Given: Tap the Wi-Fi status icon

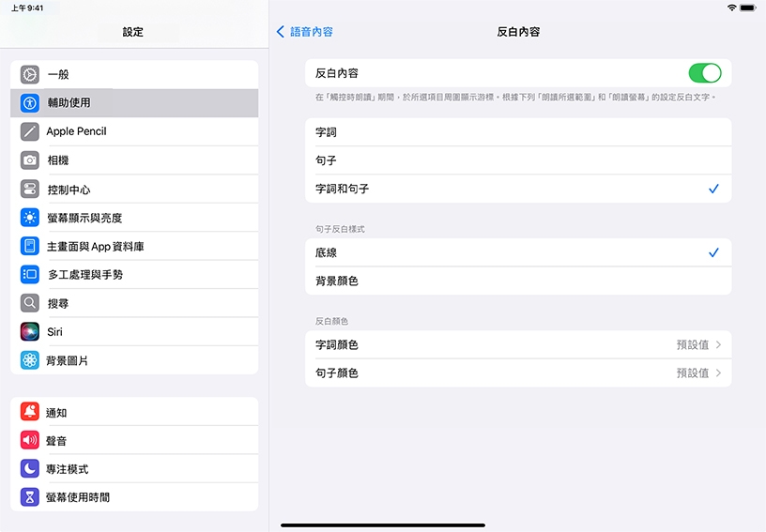Looking at the screenshot, I should 732,8.
